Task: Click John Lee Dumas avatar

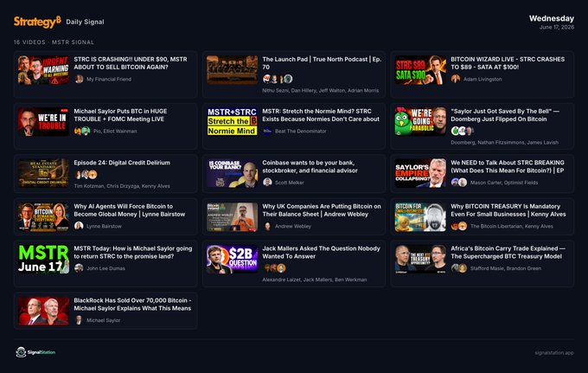Action: coord(79,268)
